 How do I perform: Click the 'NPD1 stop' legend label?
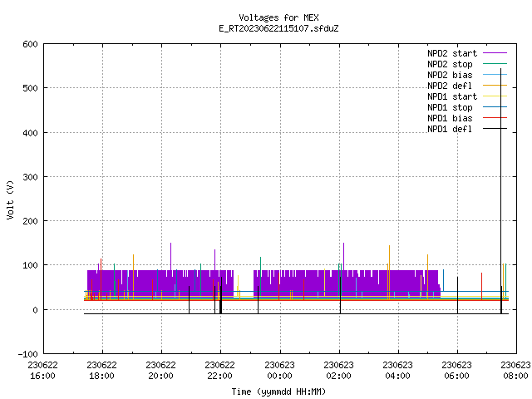click(450, 107)
